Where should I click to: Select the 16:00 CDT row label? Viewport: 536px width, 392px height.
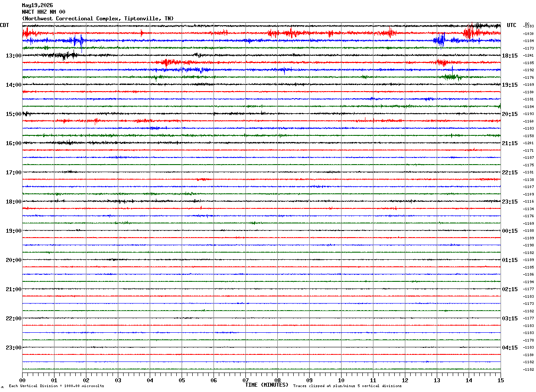(x=13, y=143)
